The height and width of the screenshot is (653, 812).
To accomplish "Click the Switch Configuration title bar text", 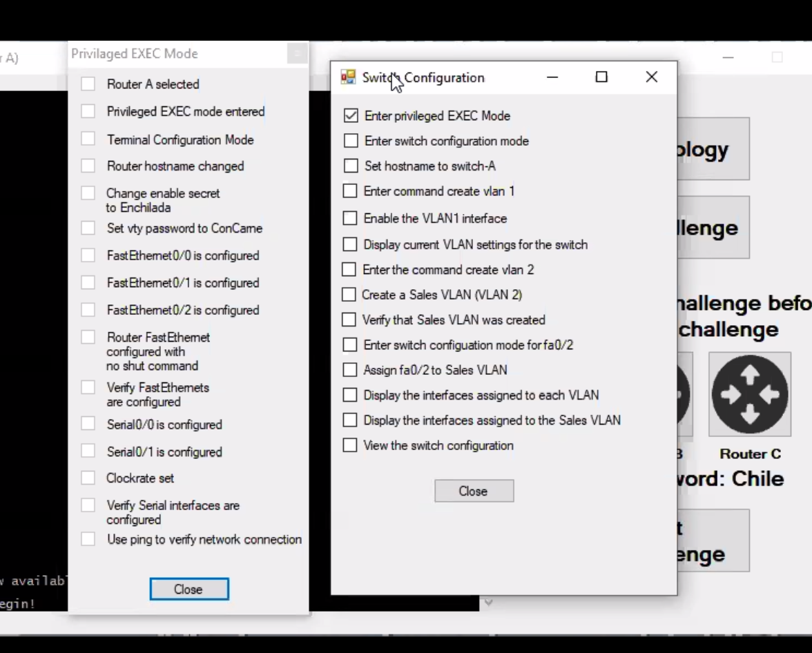I will point(423,78).
